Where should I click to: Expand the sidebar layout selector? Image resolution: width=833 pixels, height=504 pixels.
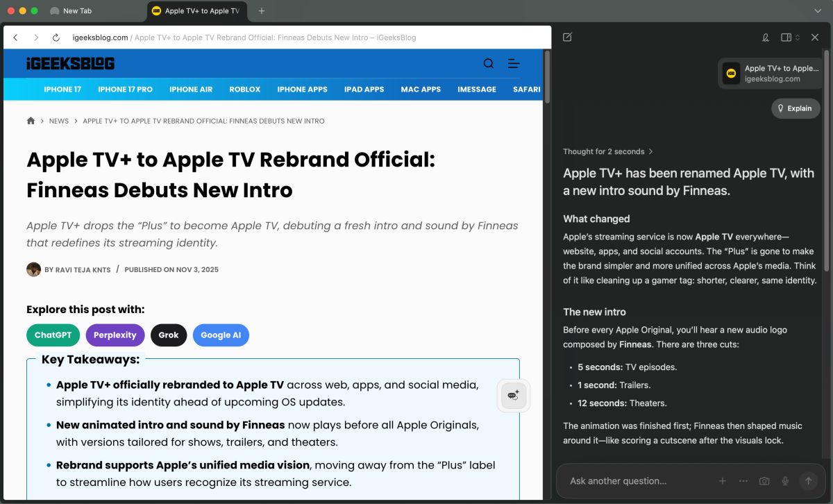tap(790, 37)
